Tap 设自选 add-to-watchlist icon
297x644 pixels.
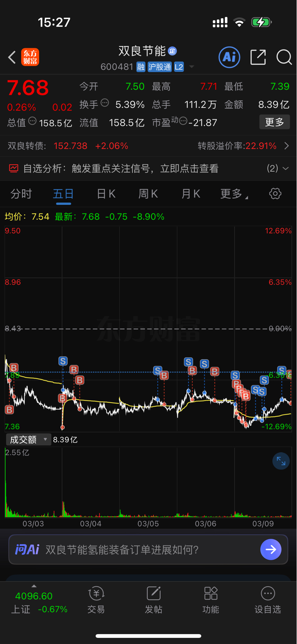click(x=268, y=593)
